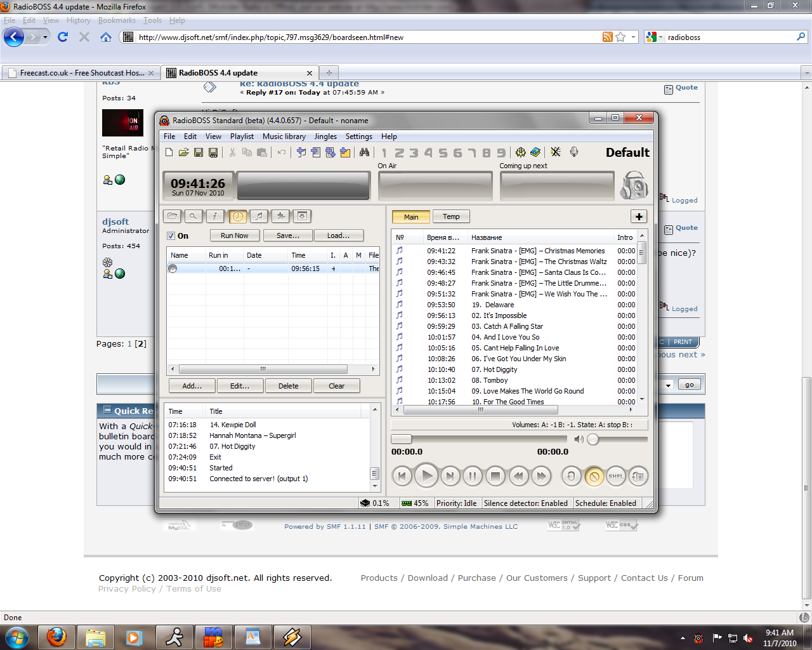Toggle the playlist repeat list button
The width and height of the screenshot is (812, 650).
[x=638, y=475]
